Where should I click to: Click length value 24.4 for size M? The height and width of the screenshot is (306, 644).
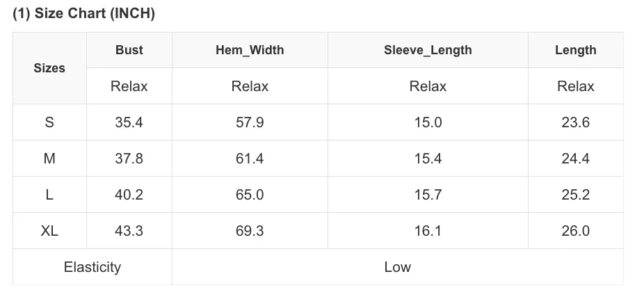pyautogui.click(x=575, y=159)
